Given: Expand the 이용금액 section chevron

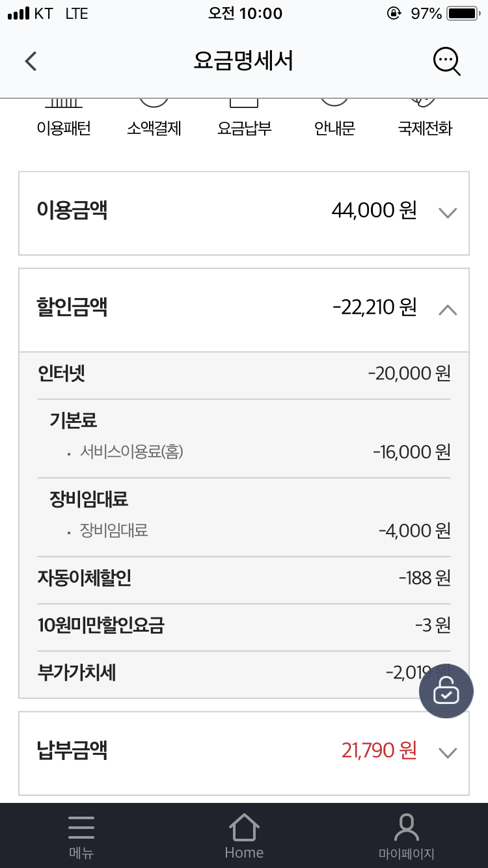Looking at the screenshot, I should pyautogui.click(x=448, y=212).
